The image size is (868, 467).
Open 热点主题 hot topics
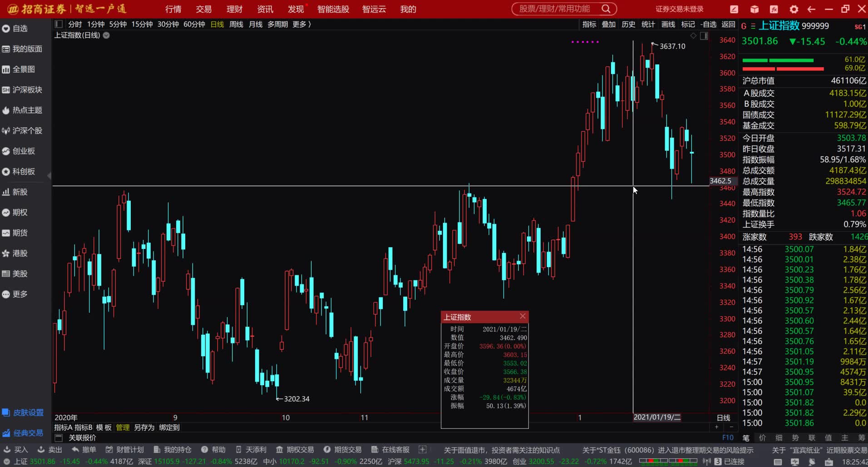(x=22, y=110)
